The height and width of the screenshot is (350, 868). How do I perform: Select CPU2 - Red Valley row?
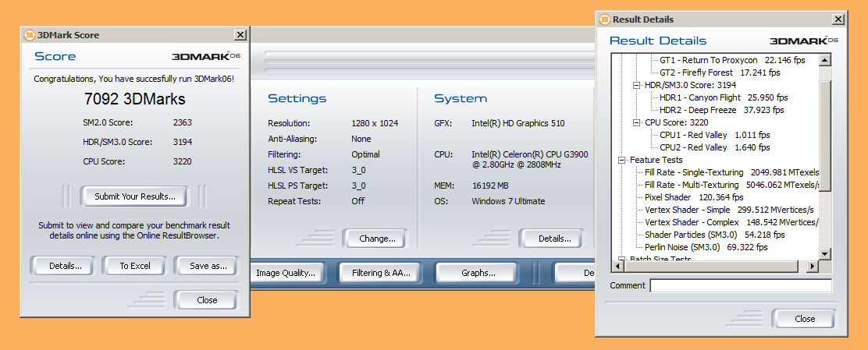pyautogui.click(x=715, y=147)
